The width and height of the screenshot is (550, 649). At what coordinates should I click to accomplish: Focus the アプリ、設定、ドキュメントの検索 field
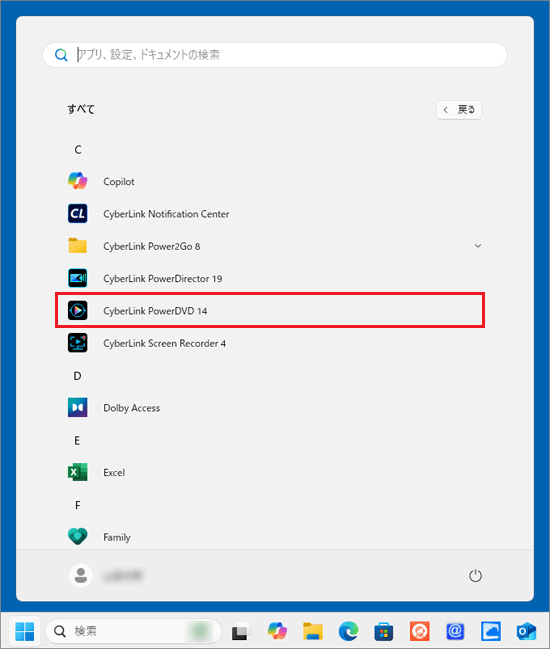(275, 55)
